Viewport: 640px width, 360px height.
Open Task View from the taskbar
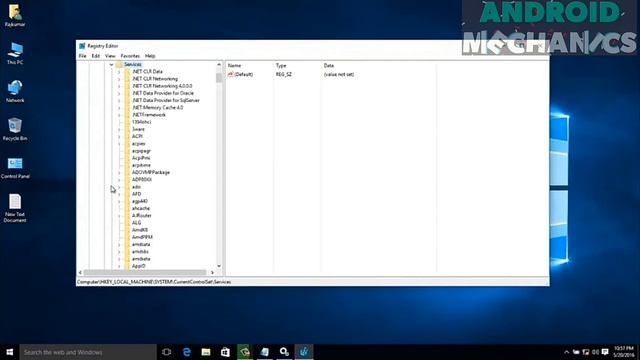point(167,352)
